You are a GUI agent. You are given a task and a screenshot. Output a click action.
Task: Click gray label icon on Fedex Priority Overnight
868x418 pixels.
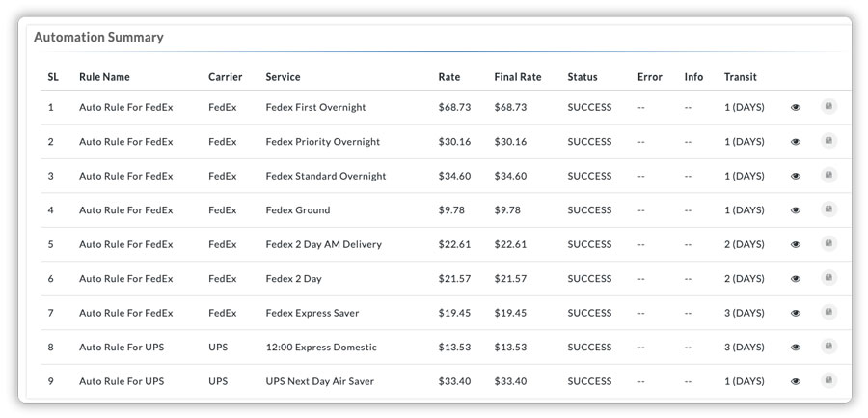pyautogui.click(x=828, y=141)
